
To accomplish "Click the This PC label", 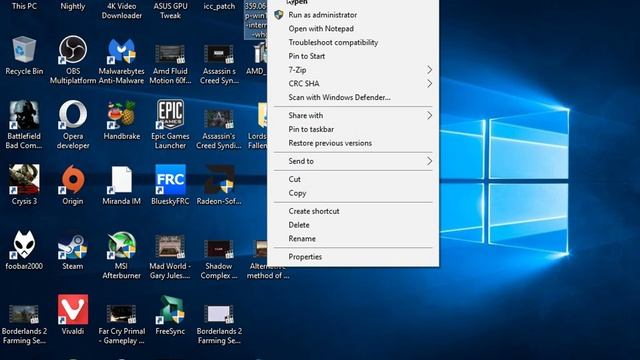I will tap(24, 6).
